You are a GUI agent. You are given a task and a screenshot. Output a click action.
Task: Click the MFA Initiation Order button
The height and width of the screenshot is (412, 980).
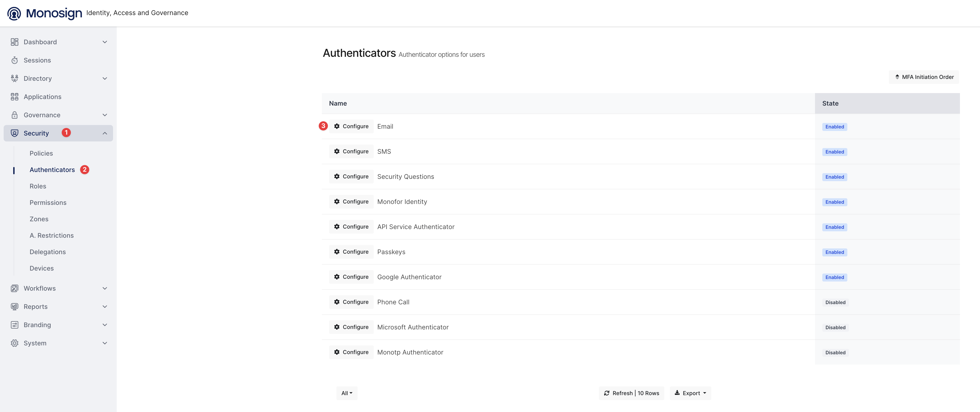click(924, 77)
